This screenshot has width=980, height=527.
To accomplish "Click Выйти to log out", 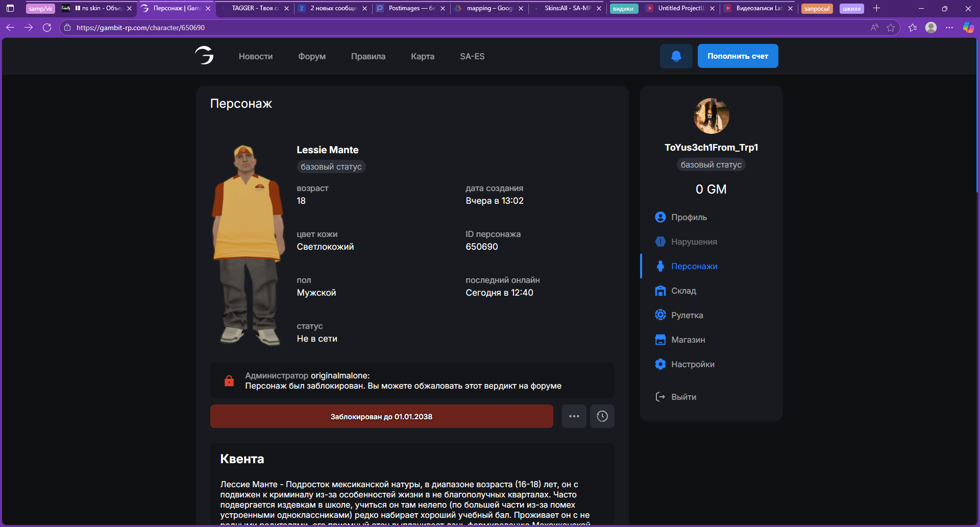I will (683, 397).
